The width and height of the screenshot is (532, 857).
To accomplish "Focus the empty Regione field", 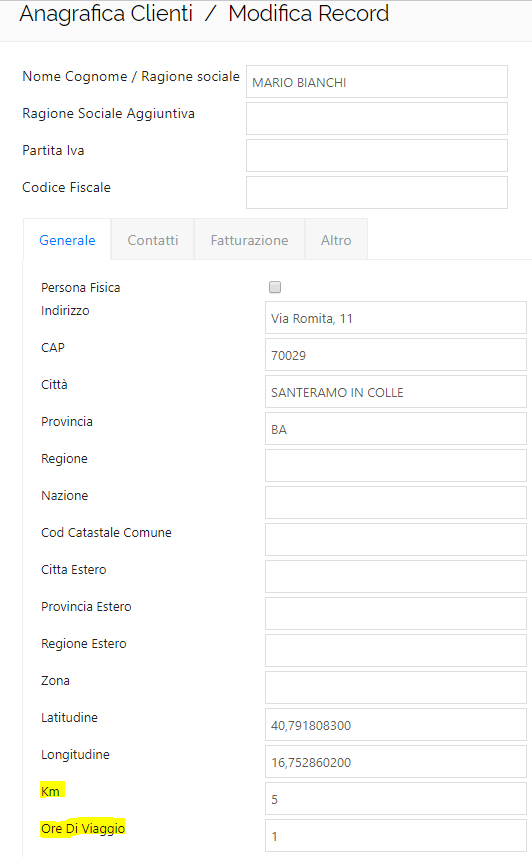I will coord(396,466).
